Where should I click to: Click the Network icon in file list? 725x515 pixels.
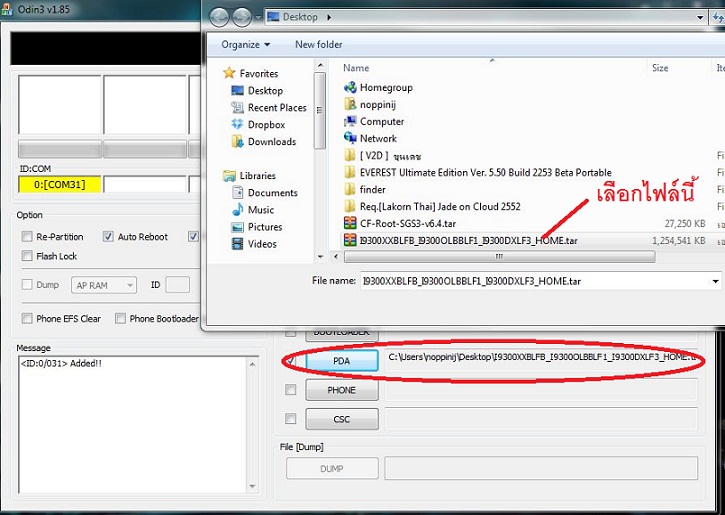click(x=350, y=138)
